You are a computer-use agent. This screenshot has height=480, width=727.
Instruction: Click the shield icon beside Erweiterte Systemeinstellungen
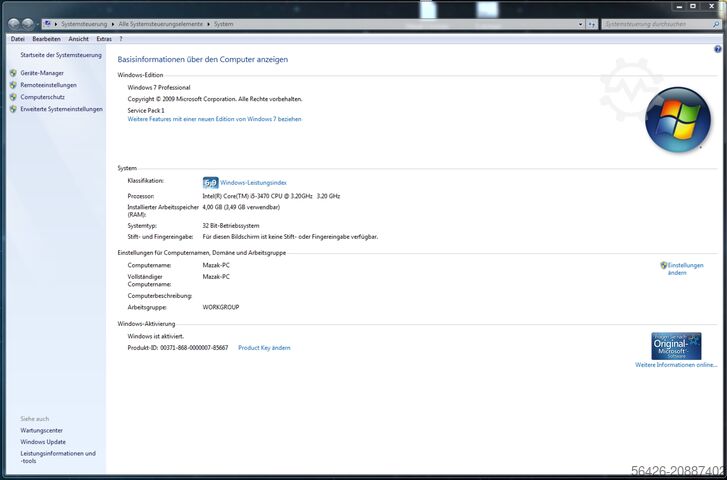[x=13, y=109]
